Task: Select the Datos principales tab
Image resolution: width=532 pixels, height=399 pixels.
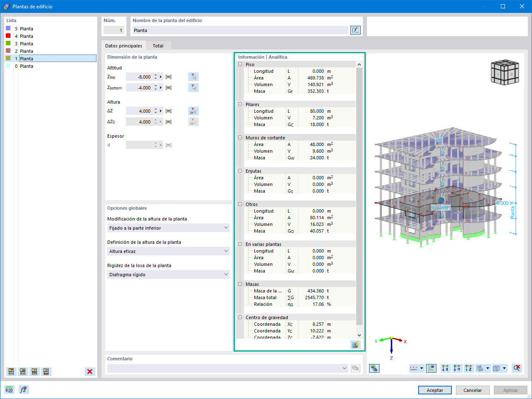Action: tap(123, 46)
